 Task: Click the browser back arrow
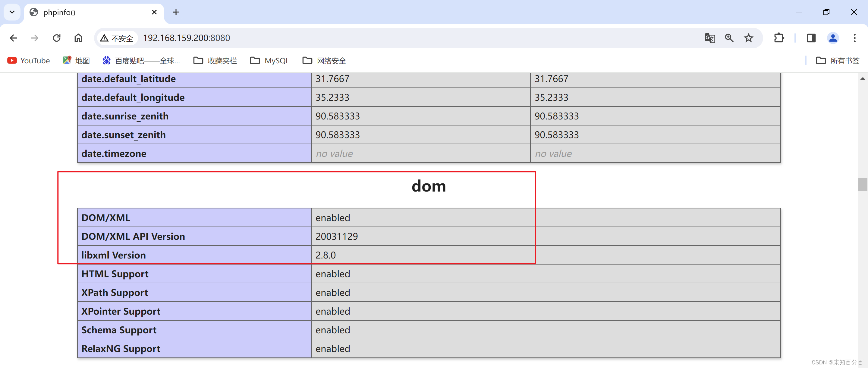[x=13, y=38]
